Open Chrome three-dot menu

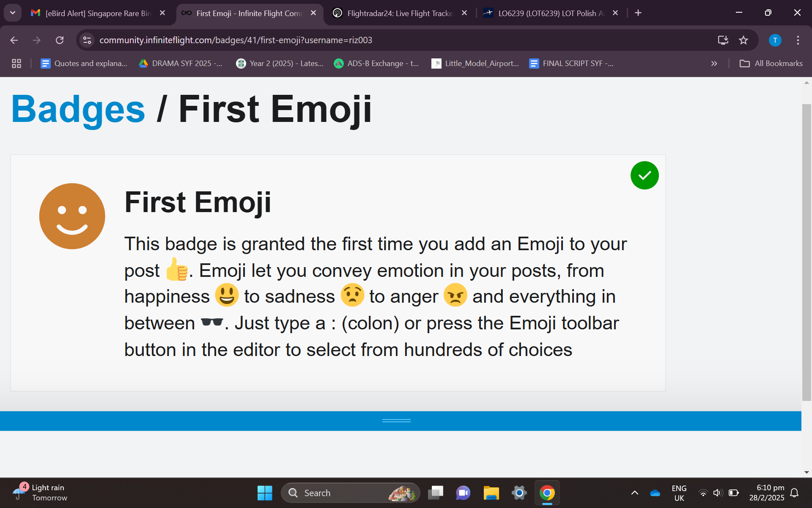tap(798, 40)
